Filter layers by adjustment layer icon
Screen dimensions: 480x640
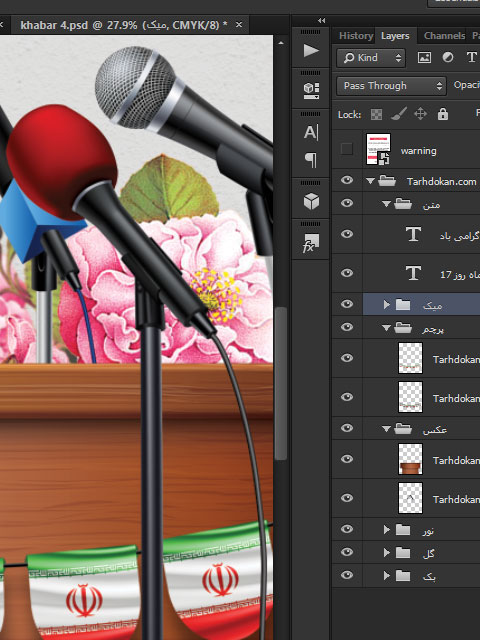[448, 58]
